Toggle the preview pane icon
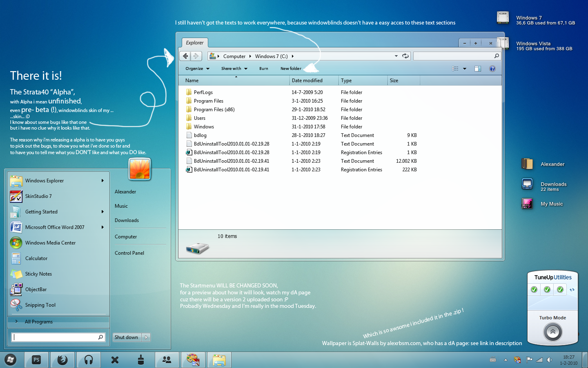 (x=478, y=69)
